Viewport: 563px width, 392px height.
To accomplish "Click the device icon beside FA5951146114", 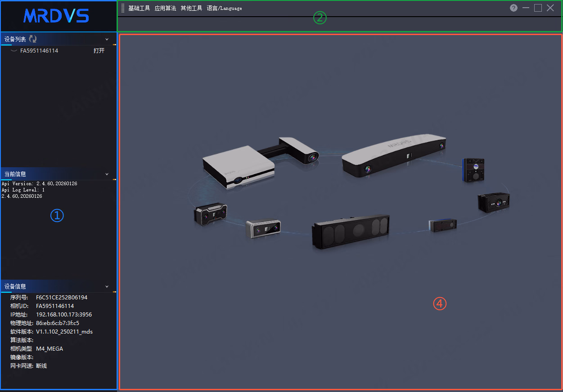I will (14, 51).
